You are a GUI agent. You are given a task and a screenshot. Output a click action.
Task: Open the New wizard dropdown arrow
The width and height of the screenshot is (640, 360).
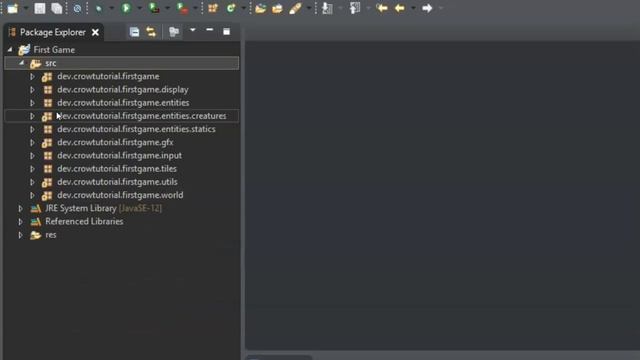pyautogui.click(x=25, y=8)
